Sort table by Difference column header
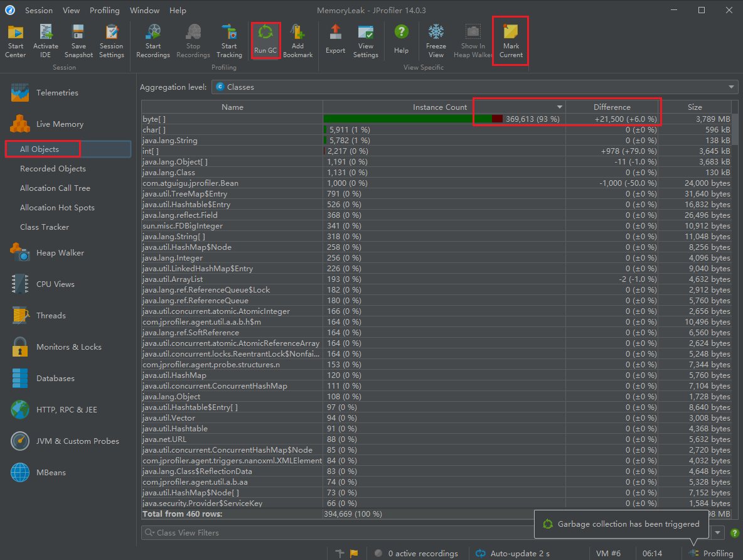 612,107
